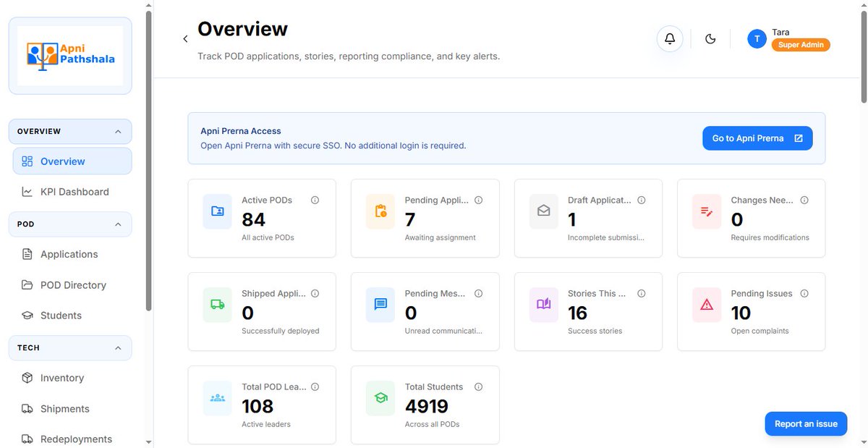The height and width of the screenshot is (448, 868).
Task: Toggle dark mode moon icon
Action: 710,39
